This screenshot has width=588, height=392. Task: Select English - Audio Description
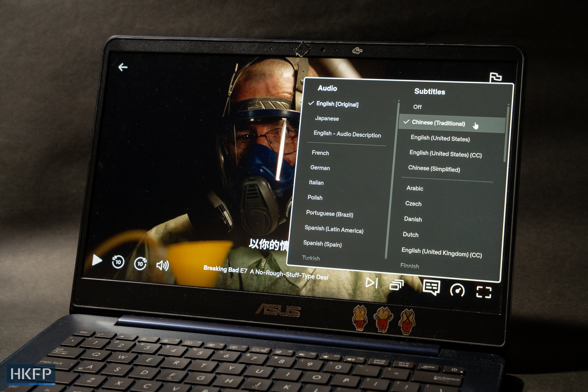tap(347, 134)
